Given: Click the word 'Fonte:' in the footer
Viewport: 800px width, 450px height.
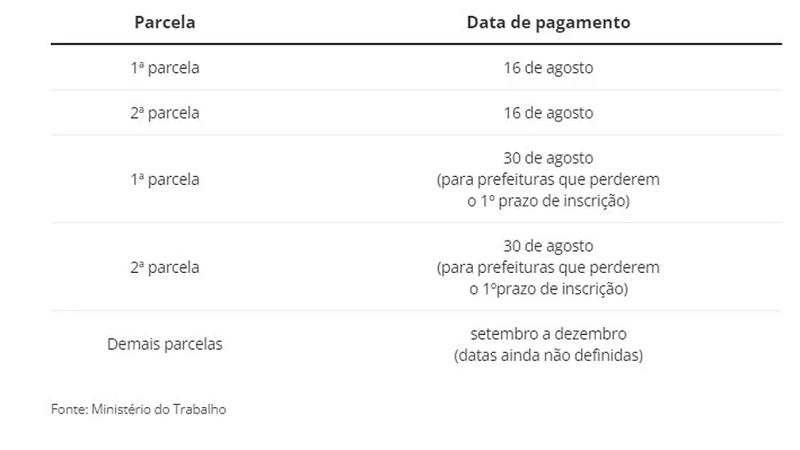Looking at the screenshot, I should [x=69, y=409].
